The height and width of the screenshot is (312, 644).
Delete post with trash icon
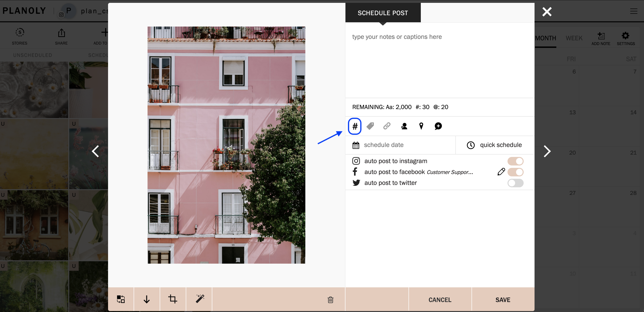(x=331, y=300)
